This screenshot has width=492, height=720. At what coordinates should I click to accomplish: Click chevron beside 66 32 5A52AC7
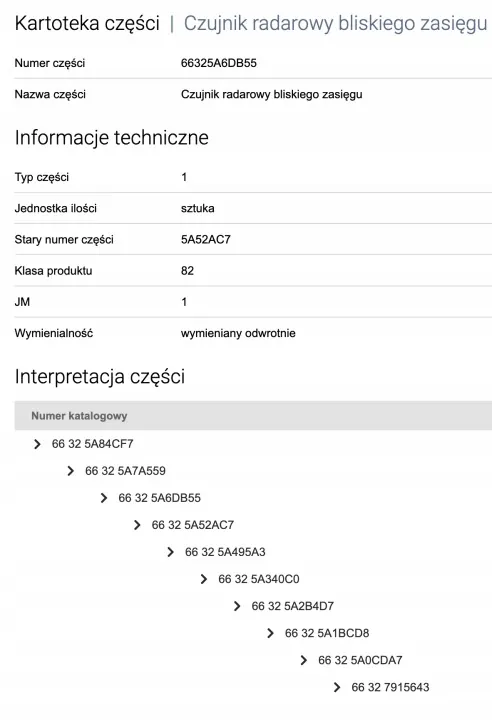137,525
